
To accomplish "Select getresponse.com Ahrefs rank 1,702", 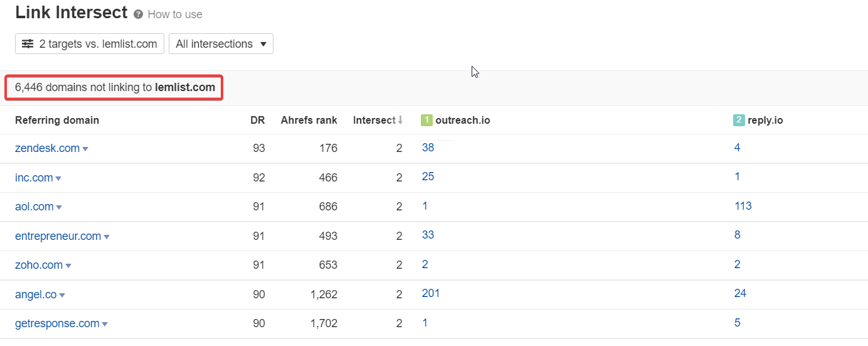I will (324, 324).
